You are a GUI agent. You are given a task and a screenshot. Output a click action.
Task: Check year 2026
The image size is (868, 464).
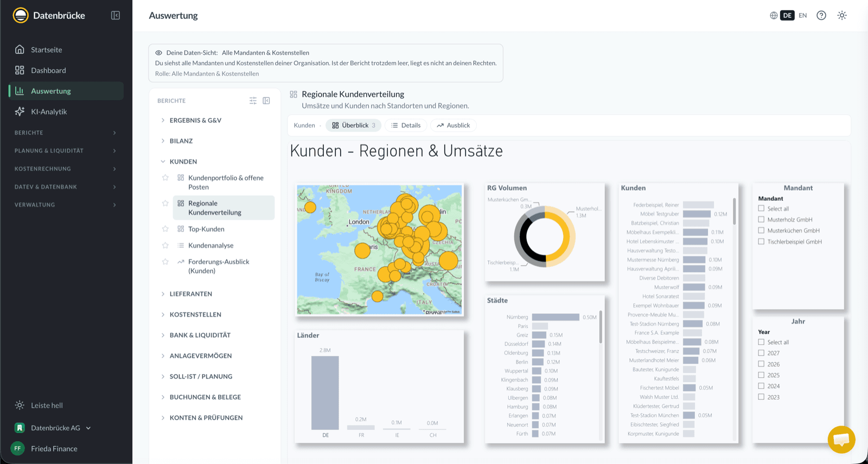[x=761, y=364]
